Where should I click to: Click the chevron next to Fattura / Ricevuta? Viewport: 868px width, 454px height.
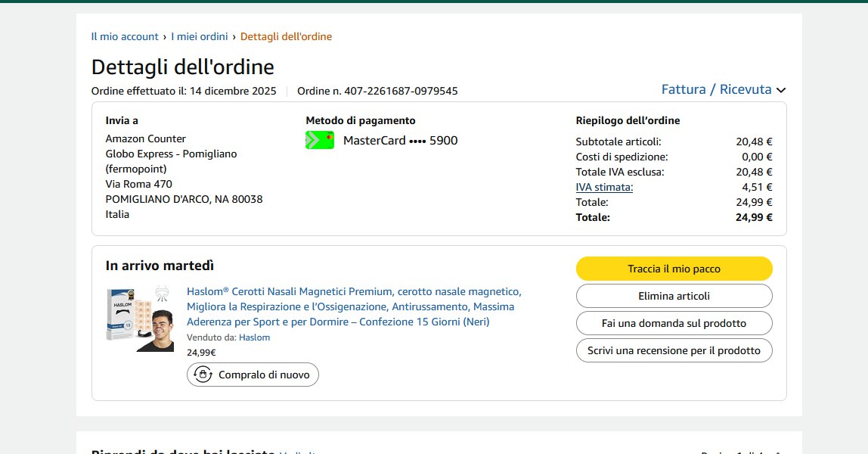click(x=781, y=90)
